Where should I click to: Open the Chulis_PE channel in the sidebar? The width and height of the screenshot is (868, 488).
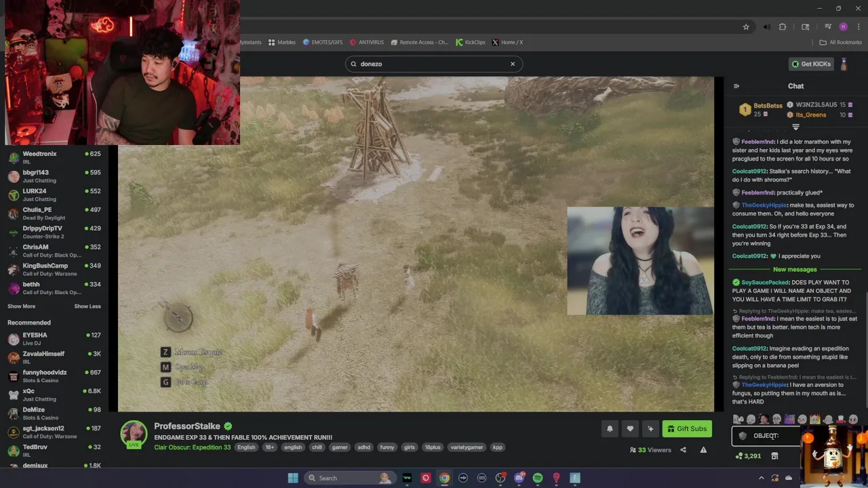click(x=54, y=213)
